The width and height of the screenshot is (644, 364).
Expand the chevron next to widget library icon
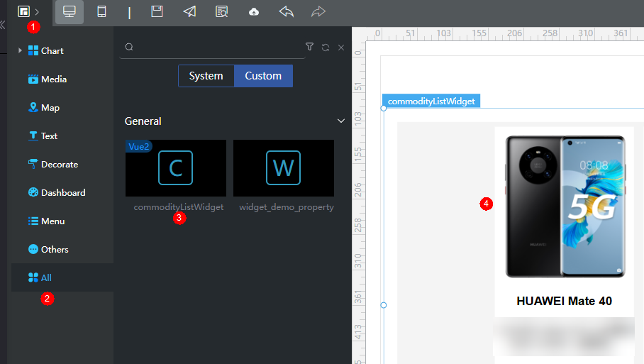(x=37, y=12)
